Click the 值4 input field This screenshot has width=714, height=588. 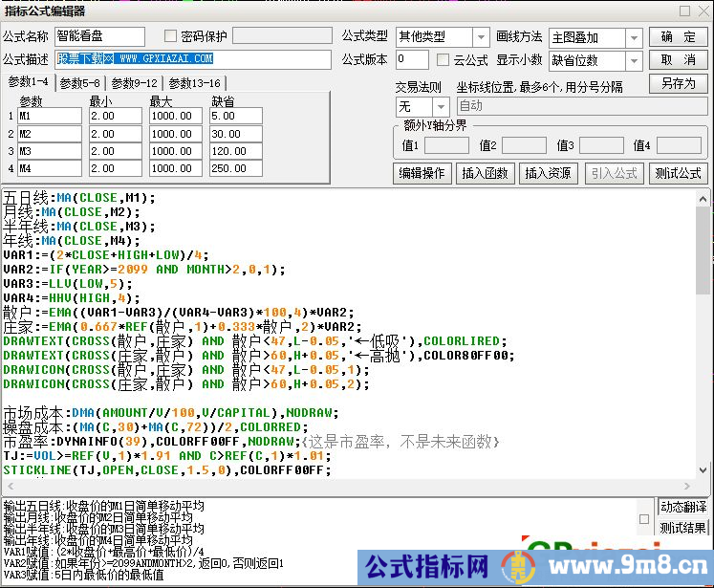tap(679, 145)
